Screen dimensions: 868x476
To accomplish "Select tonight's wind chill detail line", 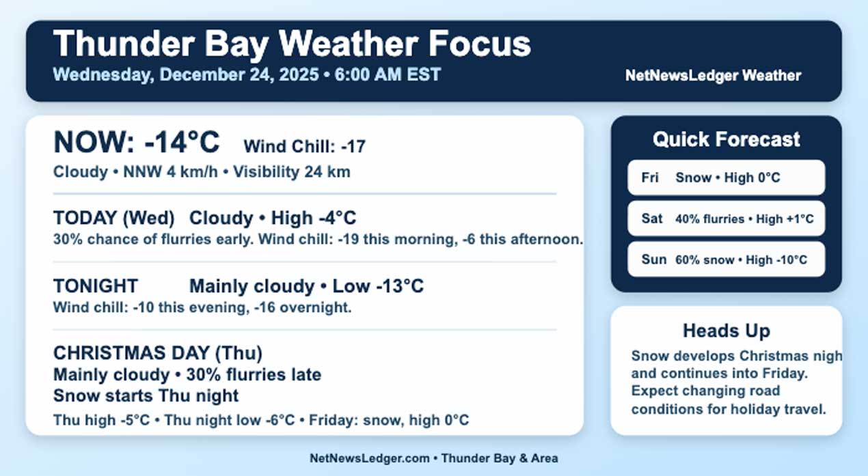I will pos(202,307).
